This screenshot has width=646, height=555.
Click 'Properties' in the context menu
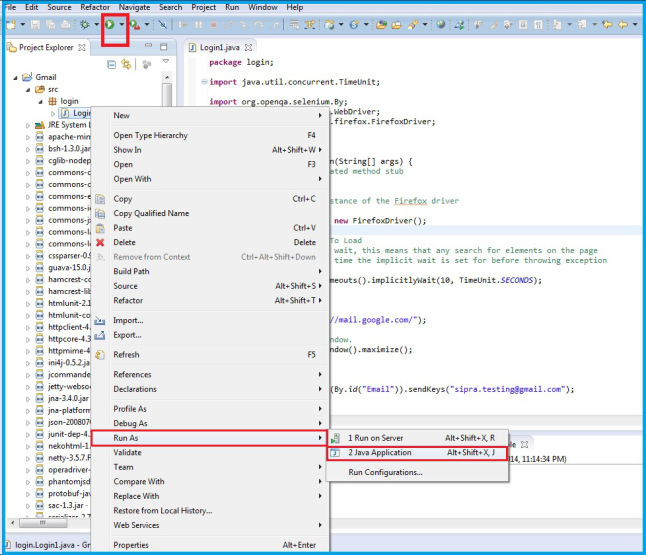tap(130, 545)
